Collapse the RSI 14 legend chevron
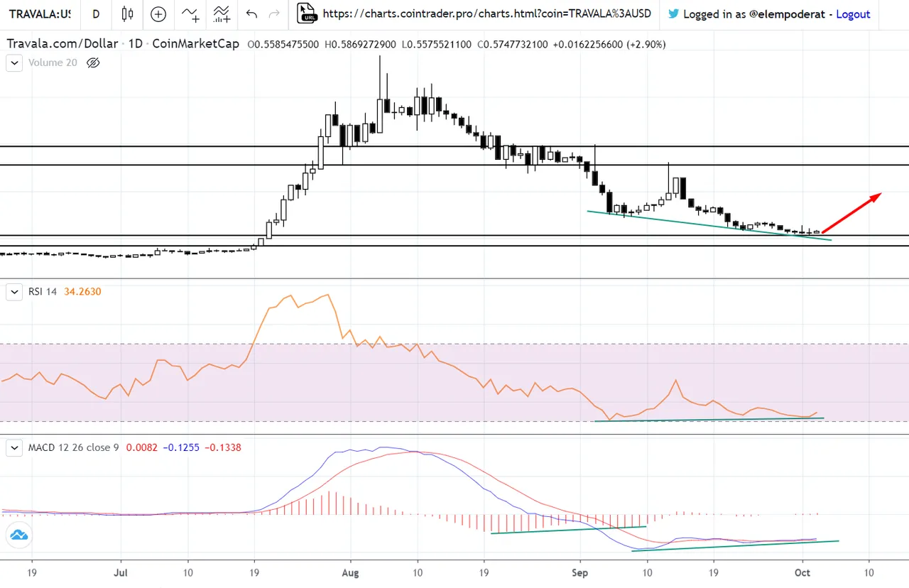Screen dimensions: 909x588 click(x=15, y=291)
